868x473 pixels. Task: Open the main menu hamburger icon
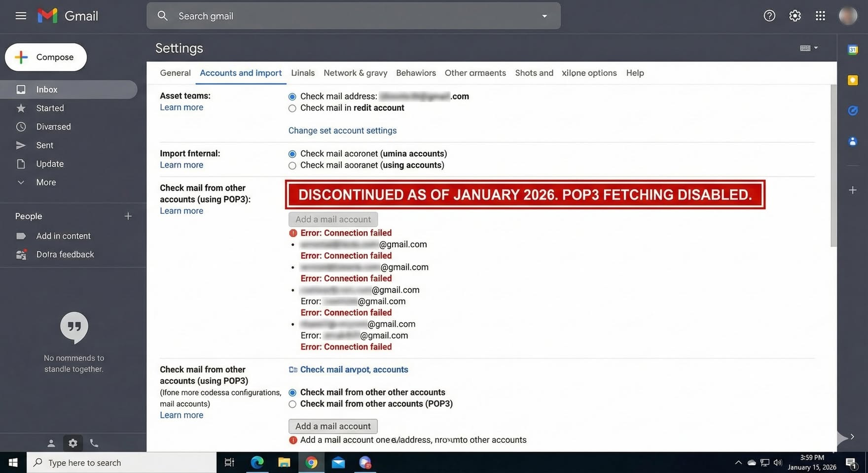pyautogui.click(x=21, y=16)
